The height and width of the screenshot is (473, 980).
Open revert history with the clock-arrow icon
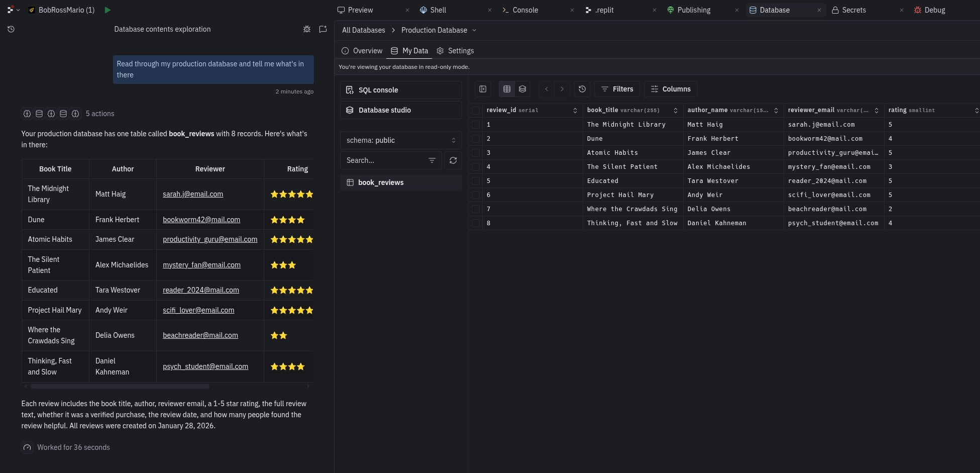[x=582, y=89]
